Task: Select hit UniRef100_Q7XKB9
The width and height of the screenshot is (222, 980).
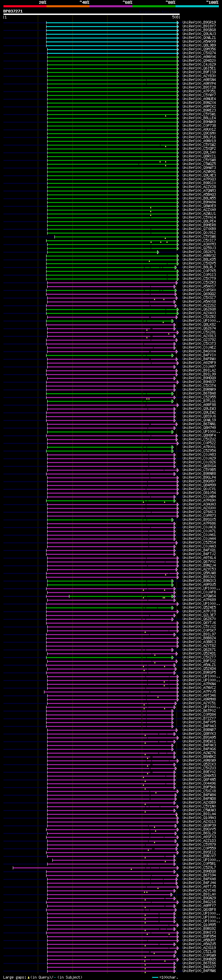Action: (x=199, y=229)
